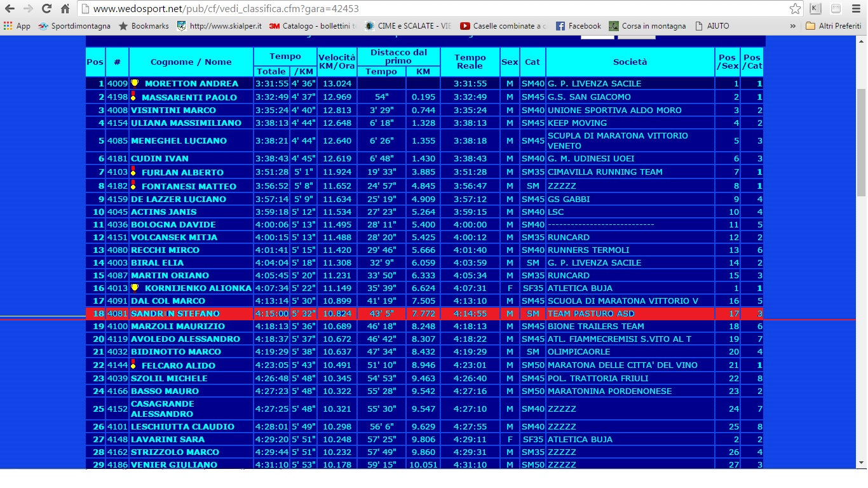
Task: Click the society UNIONE SPORTIVA ALDO MORO
Action: coord(614,110)
